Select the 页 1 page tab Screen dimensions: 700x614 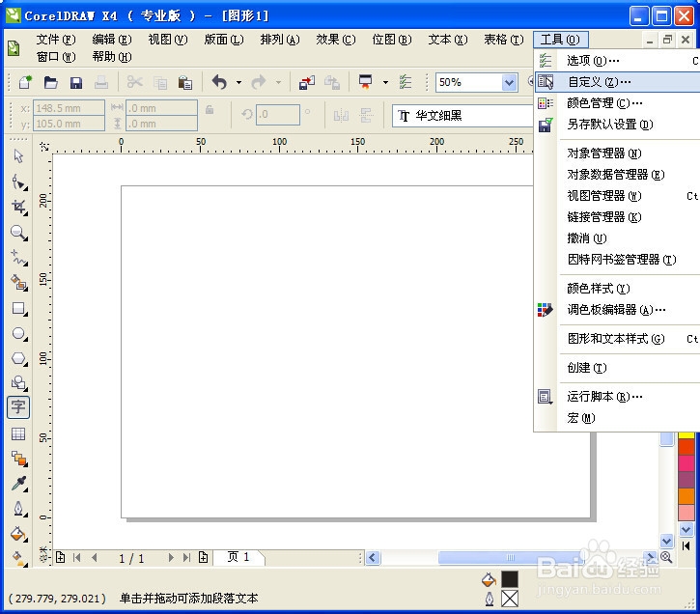click(x=238, y=557)
